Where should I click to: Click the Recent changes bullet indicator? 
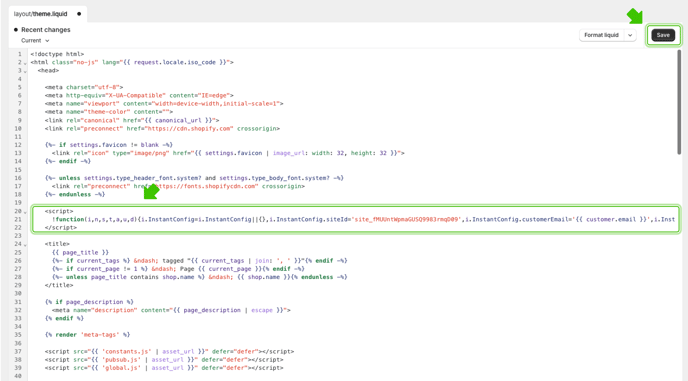click(x=16, y=30)
